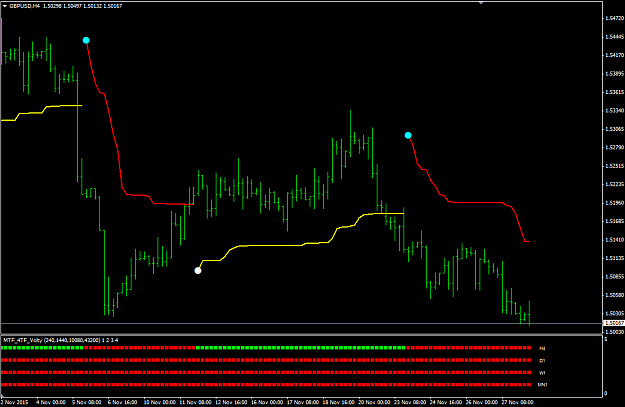Click the 1.53065 price scale value
The image size is (625, 407).
pos(614,129)
